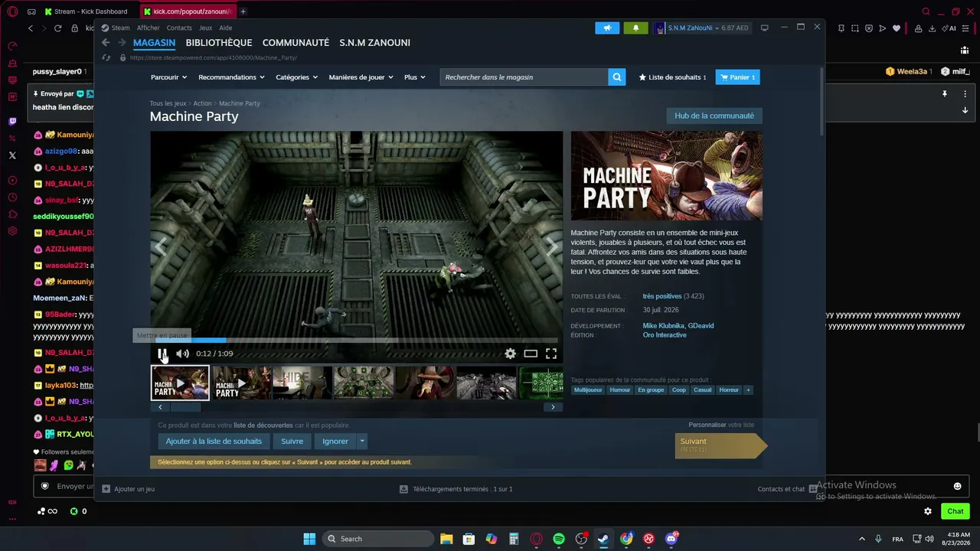Open 'Contacts et chat' in Steam
Screen dimensions: 980x551
[x=788, y=489]
